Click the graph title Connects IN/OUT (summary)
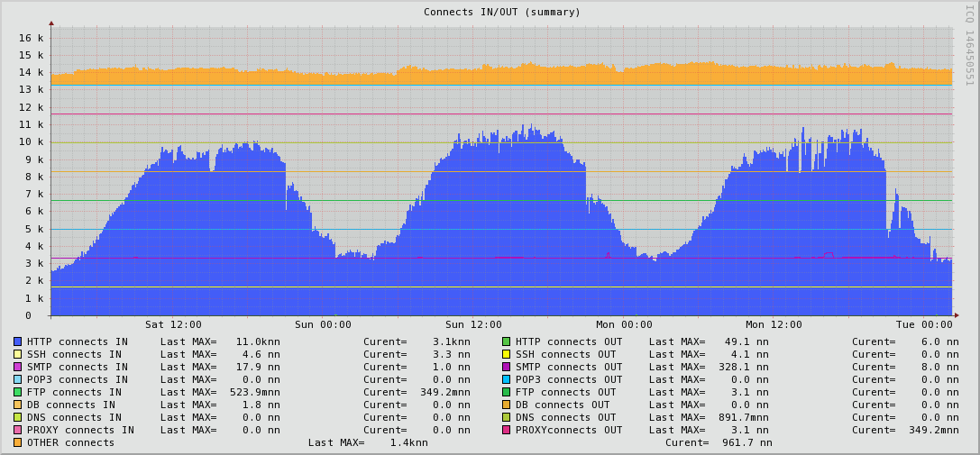The height and width of the screenshot is (455, 980). pos(502,12)
